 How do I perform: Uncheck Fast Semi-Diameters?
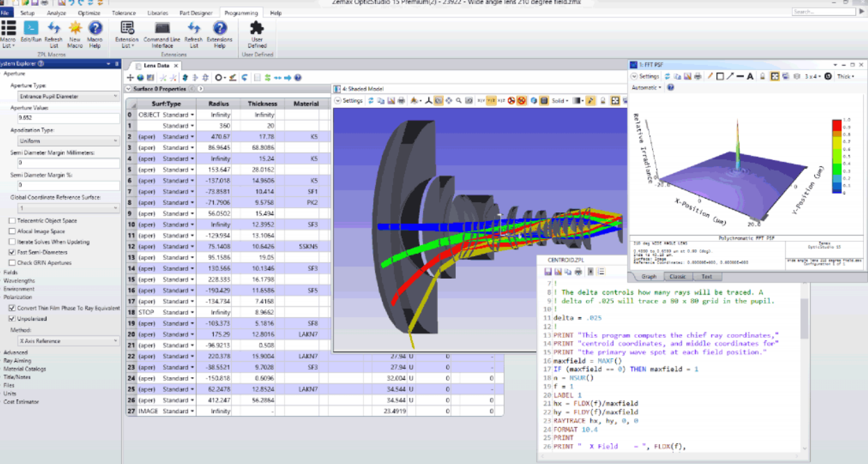click(12, 253)
